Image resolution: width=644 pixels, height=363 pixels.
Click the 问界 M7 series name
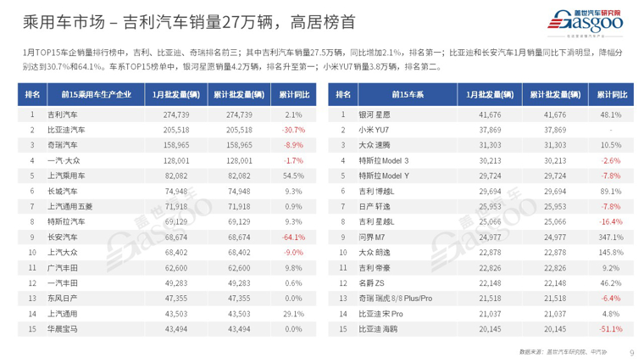372,237
